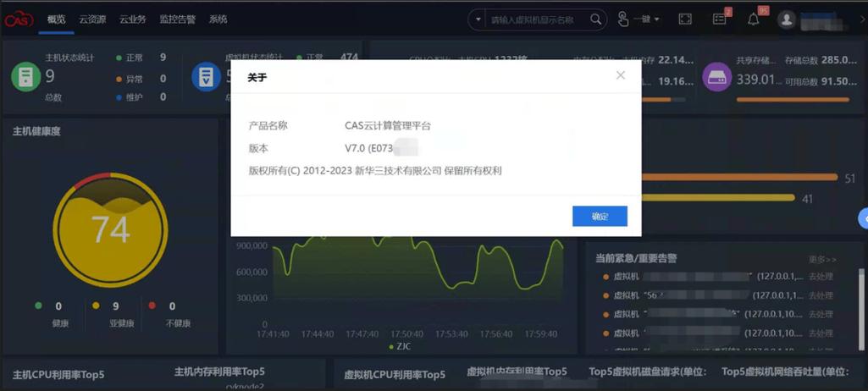Click the user avatar icon
The image size is (868, 391).
[786, 20]
